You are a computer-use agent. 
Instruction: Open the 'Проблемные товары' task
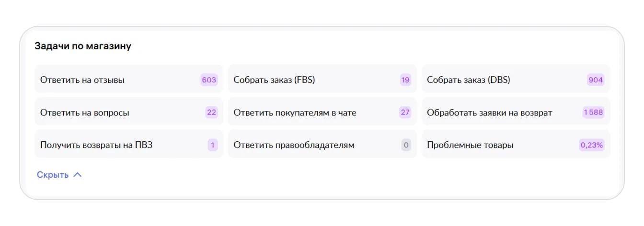point(470,145)
